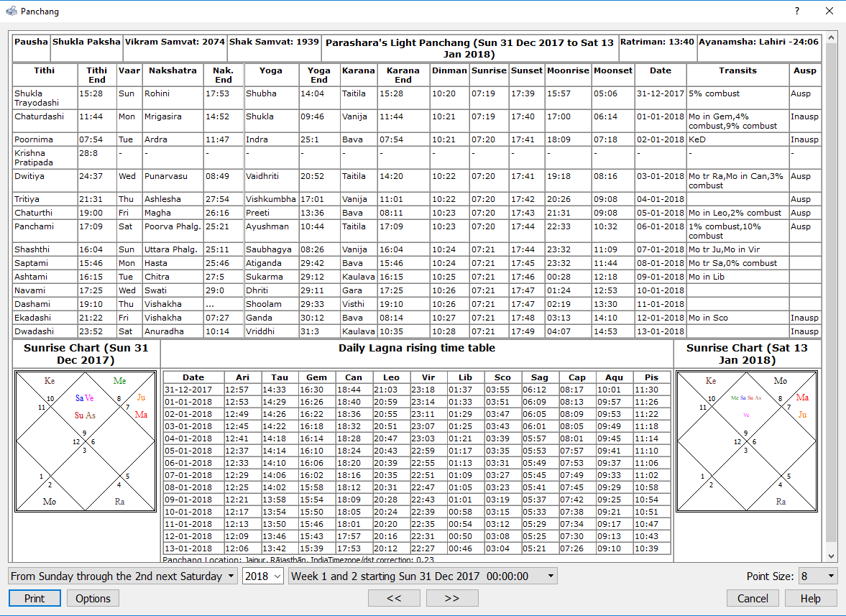846x616 pixels.
Task: Select the Tritiya tithi cell
Action: click(45, 199)
